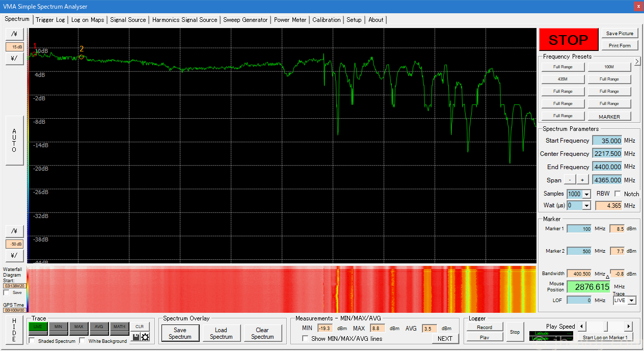644x351 pixels.
Task: Open the Log on Maps tab
Action: click(x=88, y=20)
